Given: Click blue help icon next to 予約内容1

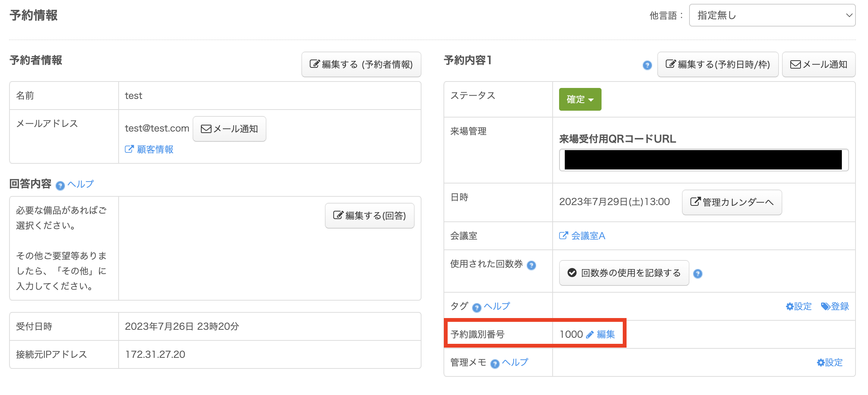Looking at the screenshot, I should pos(647,65).
